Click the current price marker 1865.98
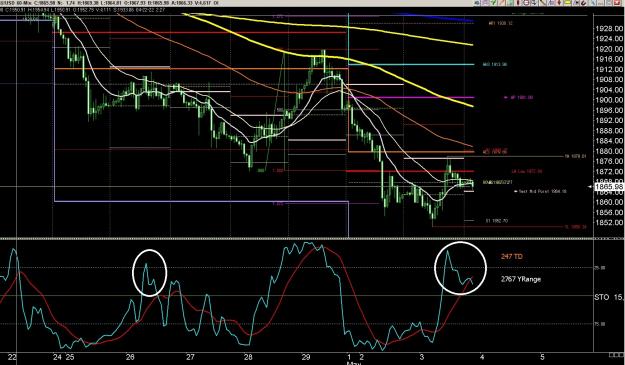The width and height of the screenshot is (625, 365). [x=609, y=186]
